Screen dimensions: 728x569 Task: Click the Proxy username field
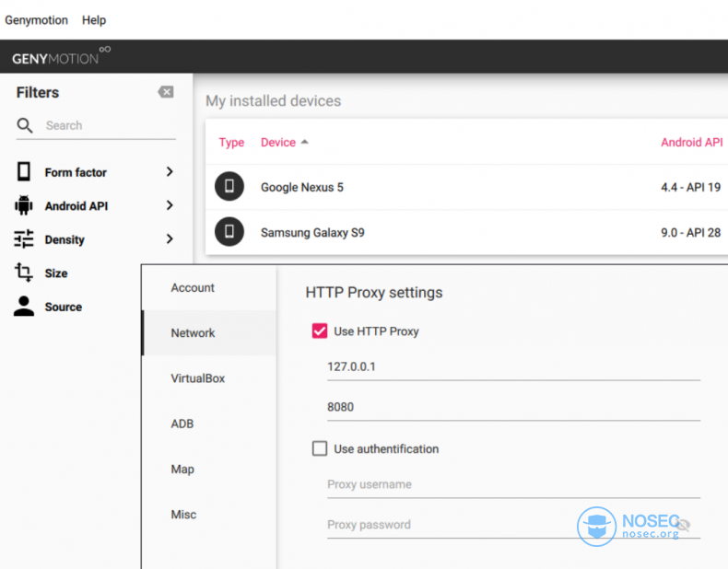tap(513, 484)
